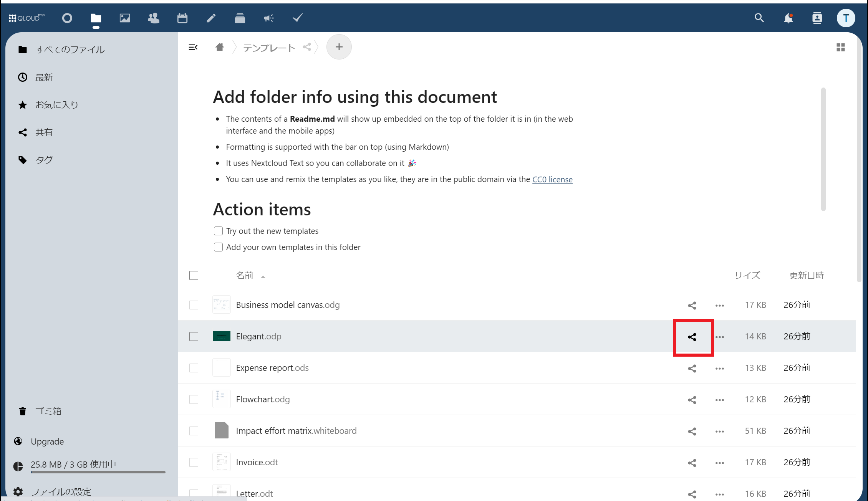Viewport: 868px width, 501px height.
Task: Select the Flowchart.odg file checkbox
Action: (194, 399)
